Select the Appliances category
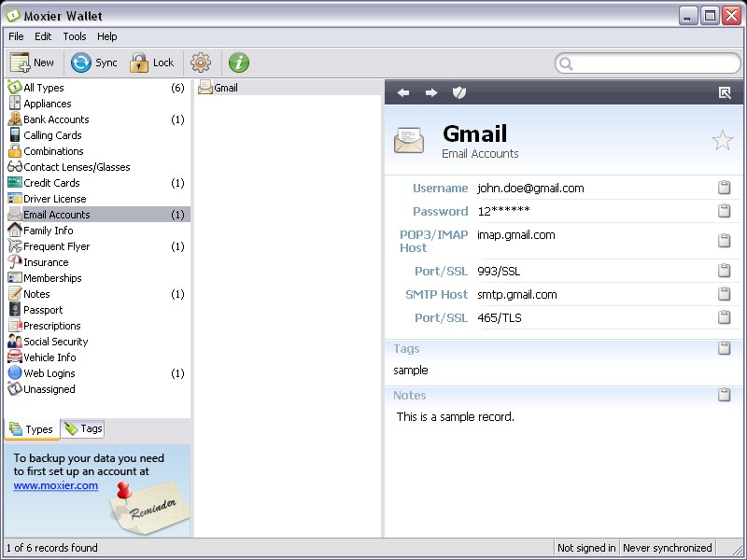Viewport: 747px width, 560px height. tap(97, 104)
